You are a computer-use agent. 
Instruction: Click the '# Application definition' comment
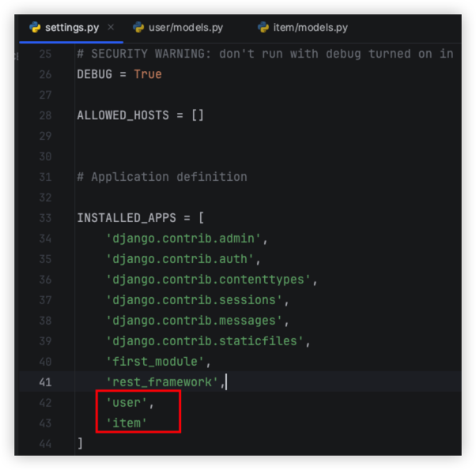pyautogui.click(x=161, y=177)
